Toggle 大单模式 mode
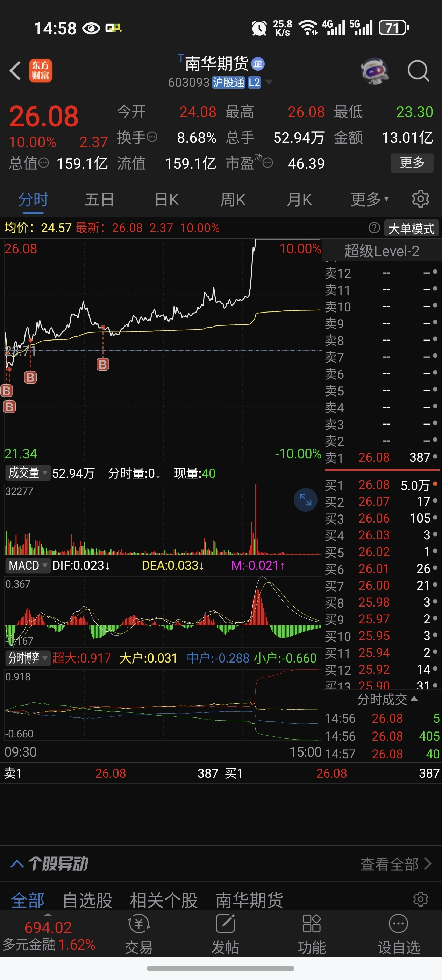The height and width of the screenshot is (980, 442). (x=412, y=228)
